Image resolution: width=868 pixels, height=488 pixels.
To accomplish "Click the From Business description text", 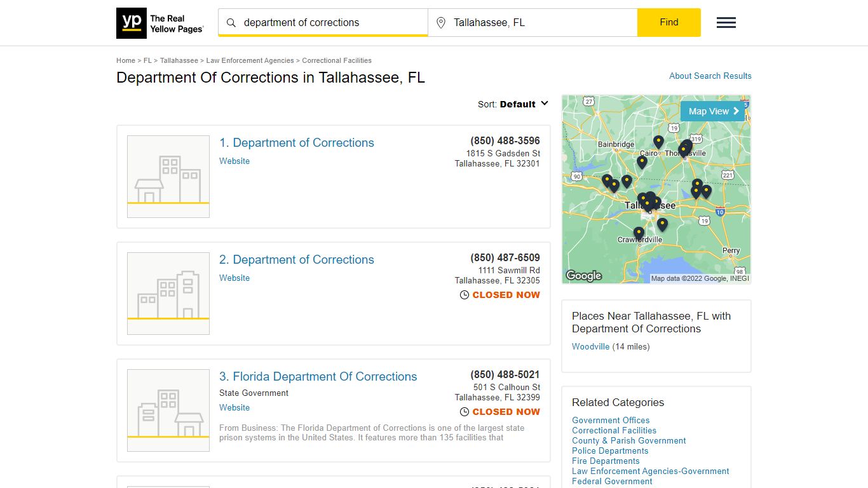I will (x=372, y=433).
